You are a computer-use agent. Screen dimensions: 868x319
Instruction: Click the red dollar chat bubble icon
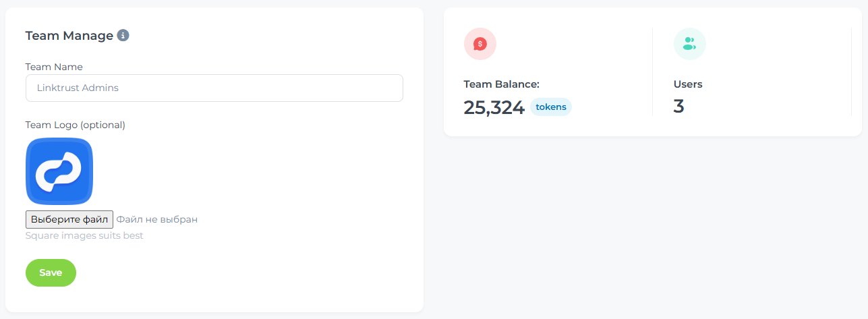pos(480,44)
